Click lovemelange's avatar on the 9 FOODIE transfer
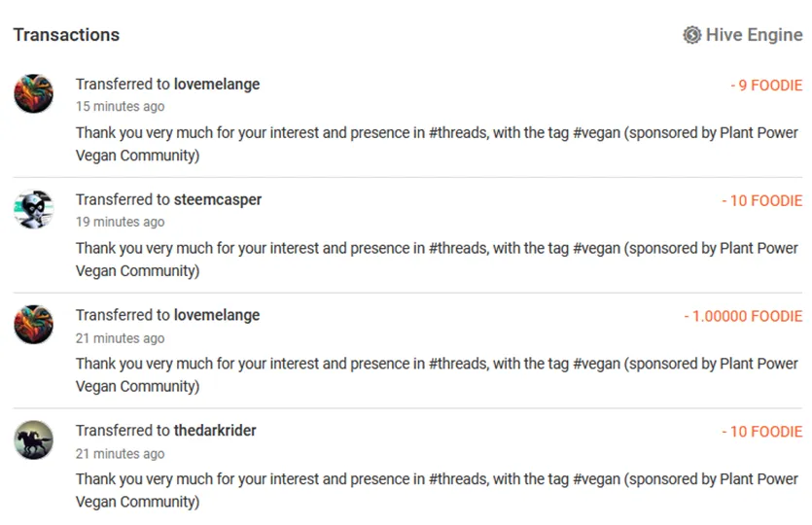The width and height of the screenshot is (812, 525). coord(33,94)
